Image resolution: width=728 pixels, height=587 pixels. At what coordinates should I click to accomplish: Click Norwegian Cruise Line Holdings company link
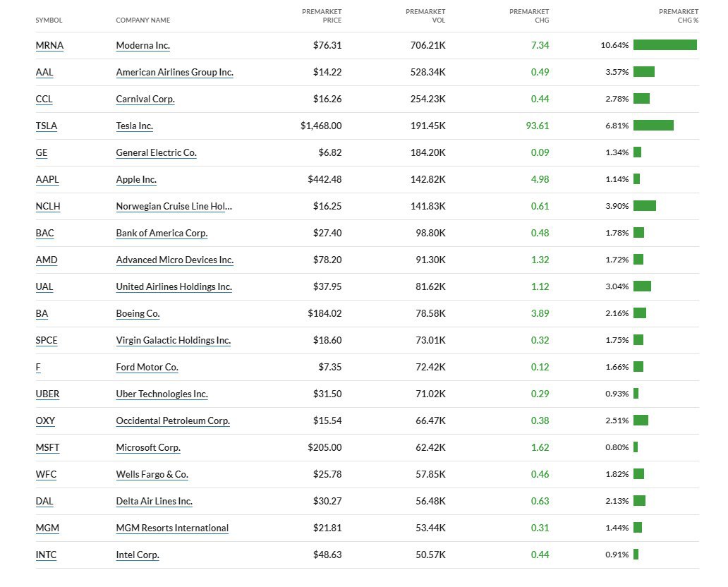[174, 206]
